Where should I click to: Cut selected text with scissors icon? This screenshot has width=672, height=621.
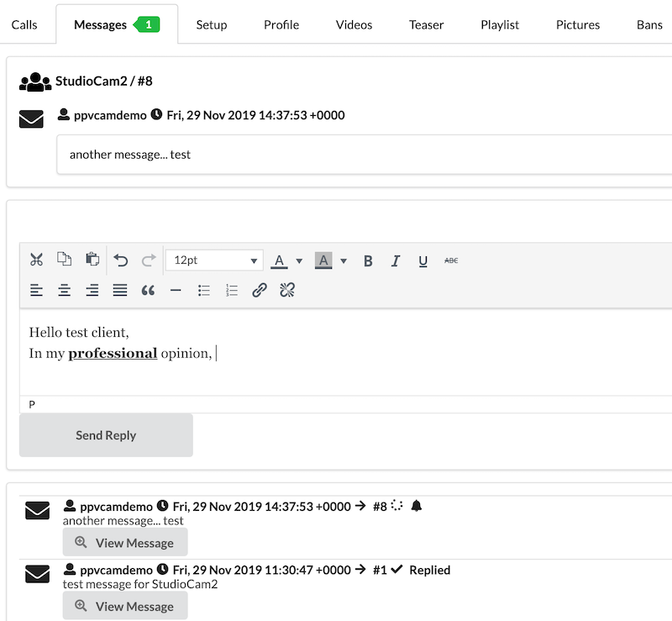[36, 260]
